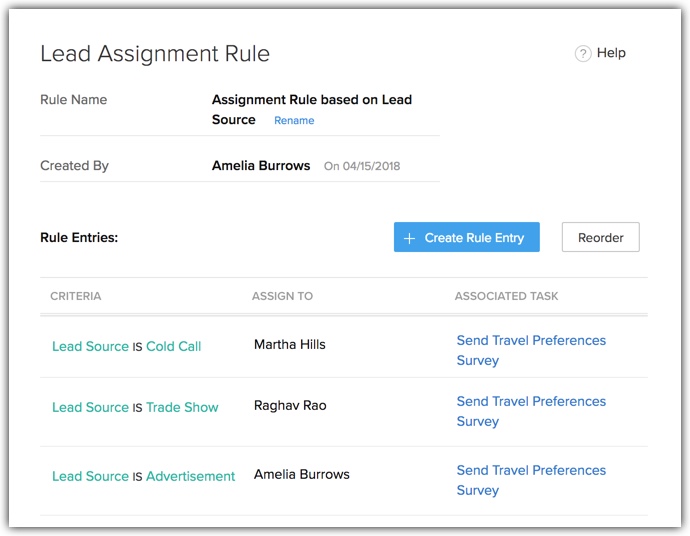Open the Lead Source is Cold Call criteria
Viewport: 690px width, 536px height.
126,347
